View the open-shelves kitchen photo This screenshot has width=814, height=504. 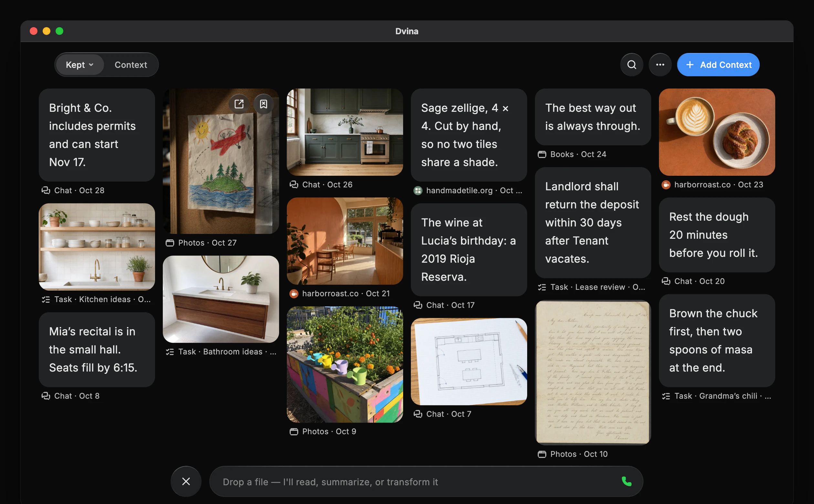click(x=97, y=247)
